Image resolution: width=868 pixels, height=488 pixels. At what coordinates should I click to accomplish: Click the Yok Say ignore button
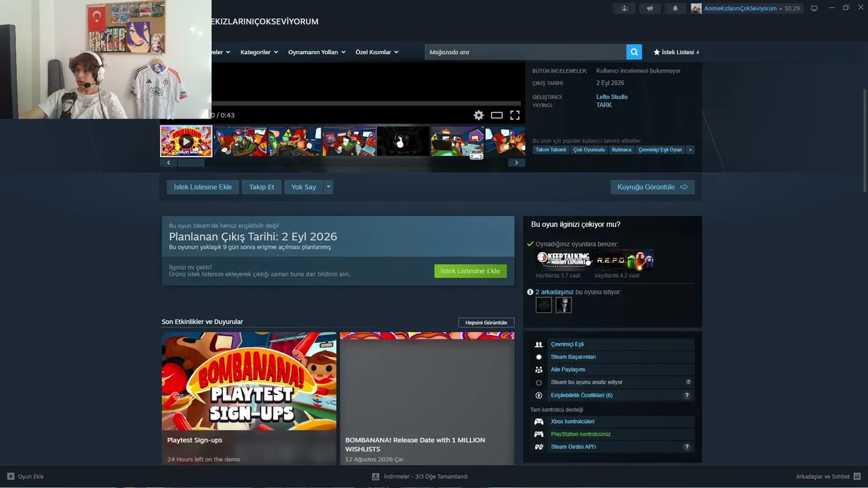(304, 187)
